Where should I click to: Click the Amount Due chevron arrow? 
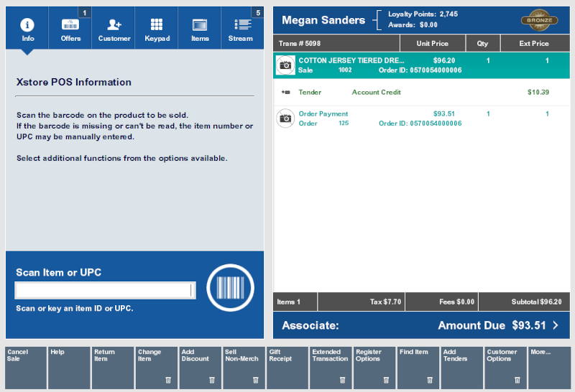pyautogui.click(x=556, y=325)
